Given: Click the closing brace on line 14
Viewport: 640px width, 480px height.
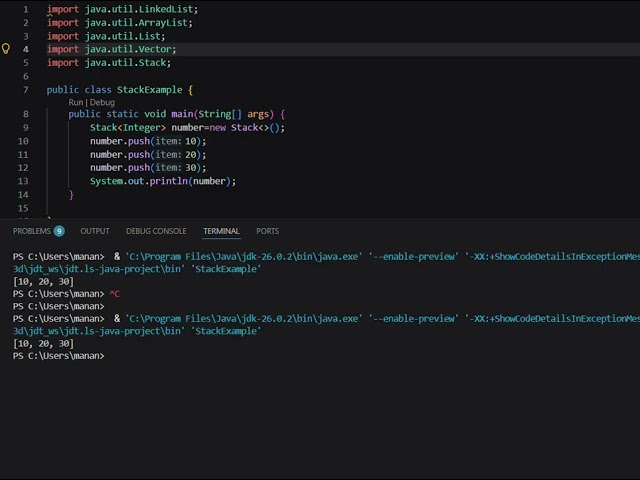Looking at the screenshot, I should tap(71, 195).
